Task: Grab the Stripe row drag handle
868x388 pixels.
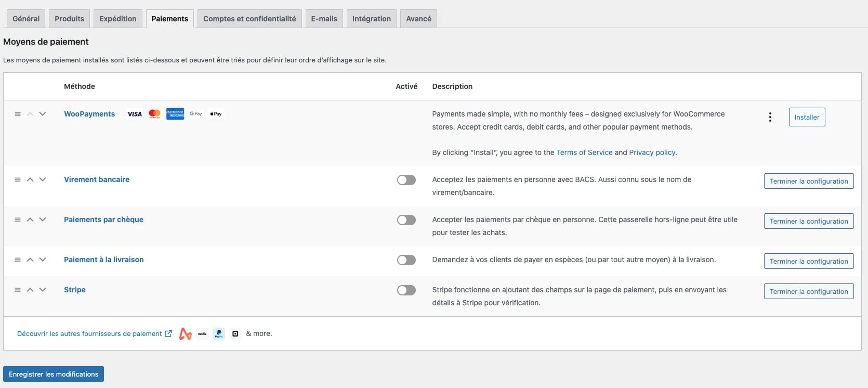Action: pyautogui.click(x=18, y=290)
